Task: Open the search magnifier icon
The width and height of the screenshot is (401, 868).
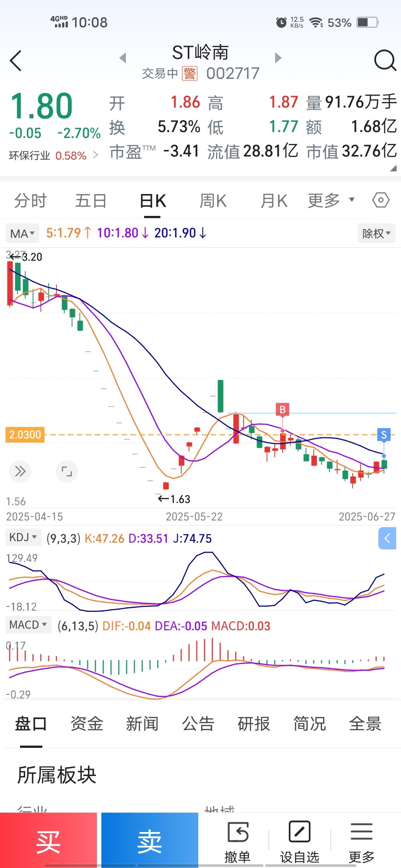Action: click(385, 60)
